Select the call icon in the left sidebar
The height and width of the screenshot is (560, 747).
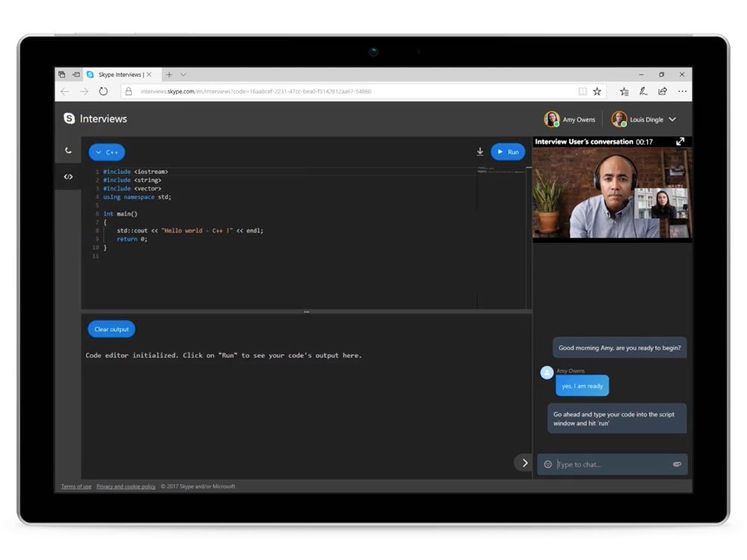68,150
